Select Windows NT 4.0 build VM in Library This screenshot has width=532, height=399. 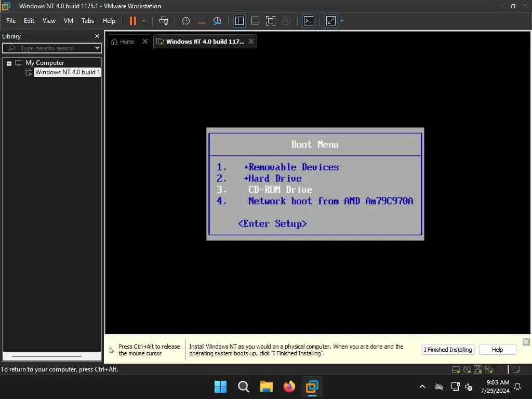pyautogui.click(x=67, y=72)
